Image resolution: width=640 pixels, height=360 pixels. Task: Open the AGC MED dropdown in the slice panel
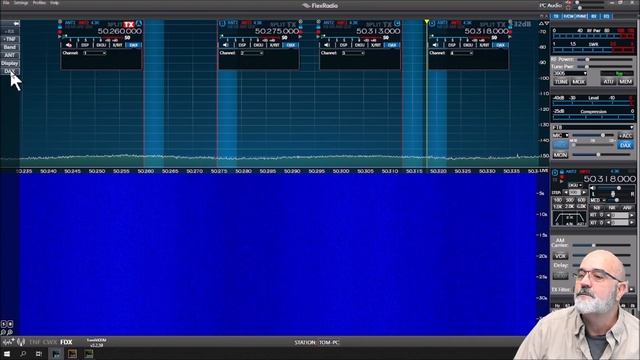pos(598,200)
